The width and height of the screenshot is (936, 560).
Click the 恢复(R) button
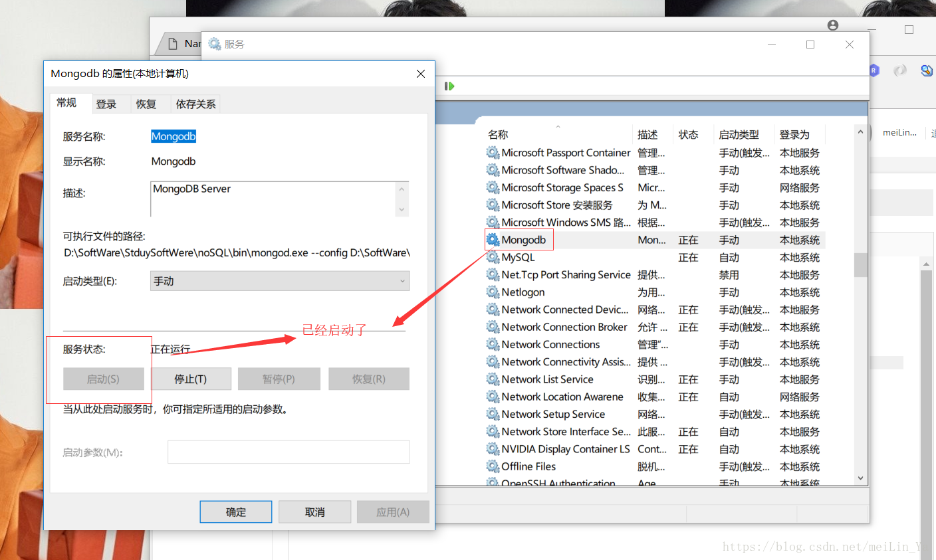(x=369, y=379)
